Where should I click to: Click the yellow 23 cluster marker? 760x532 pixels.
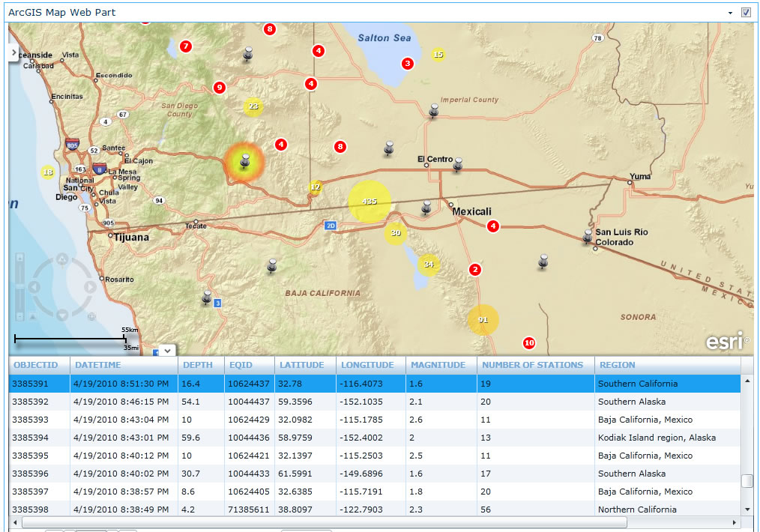(253, 106)
